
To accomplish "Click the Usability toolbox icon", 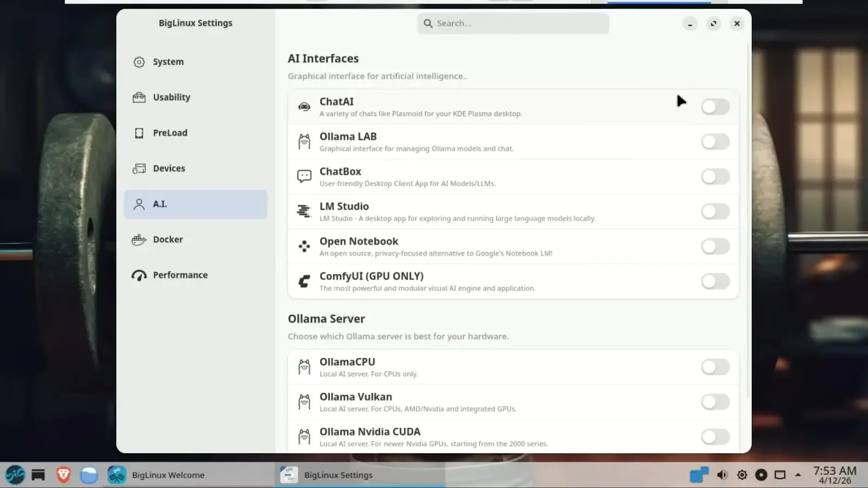I will pos(139,98).
